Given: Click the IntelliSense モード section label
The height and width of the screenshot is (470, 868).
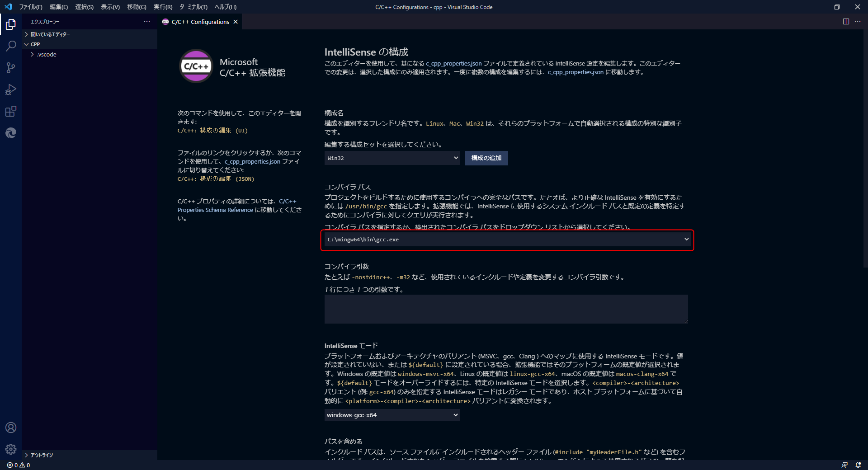Looking at the screenshot, I should click(351, 346).
